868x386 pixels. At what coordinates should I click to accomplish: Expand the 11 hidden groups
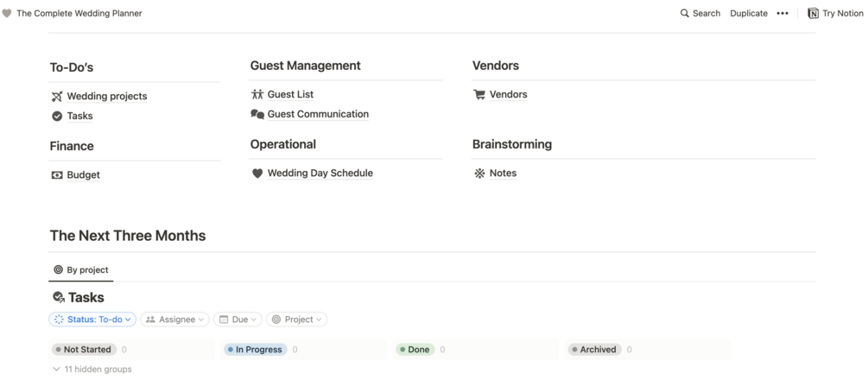click(92, 370)
